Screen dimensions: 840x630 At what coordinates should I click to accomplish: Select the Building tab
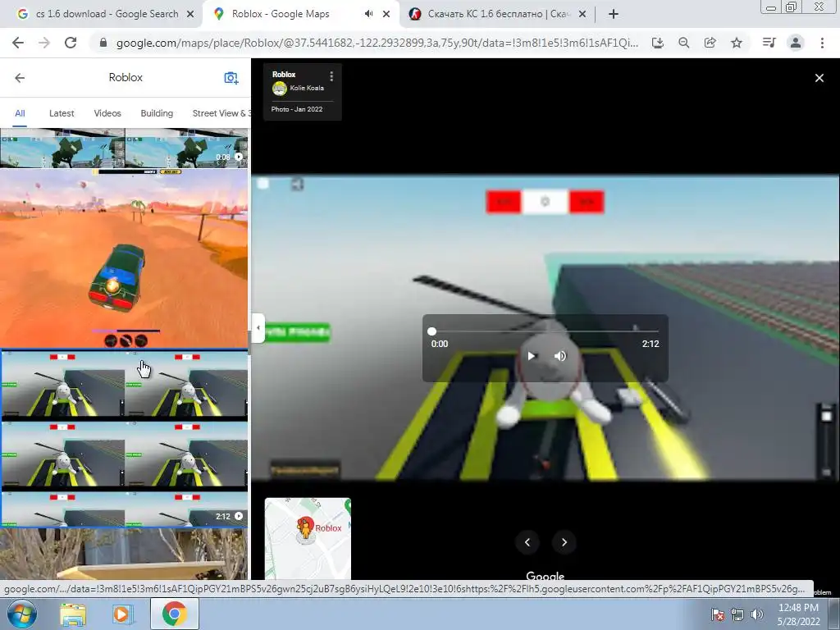tap(157, 113)
